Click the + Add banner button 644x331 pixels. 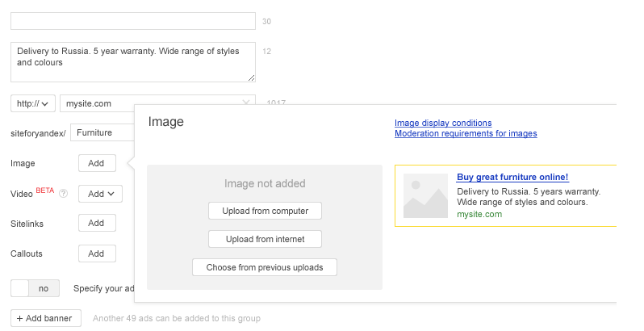pos(46,318)
